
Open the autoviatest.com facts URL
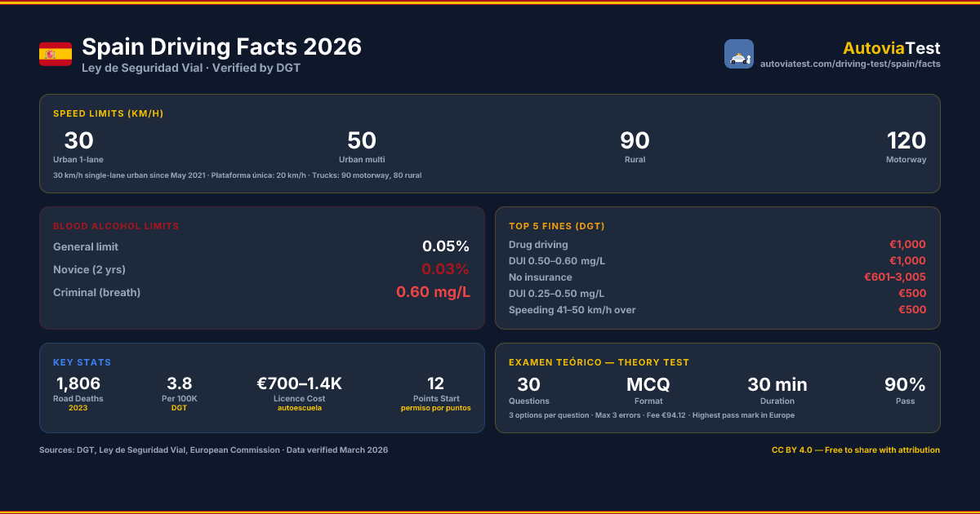(x=850, y=64)
